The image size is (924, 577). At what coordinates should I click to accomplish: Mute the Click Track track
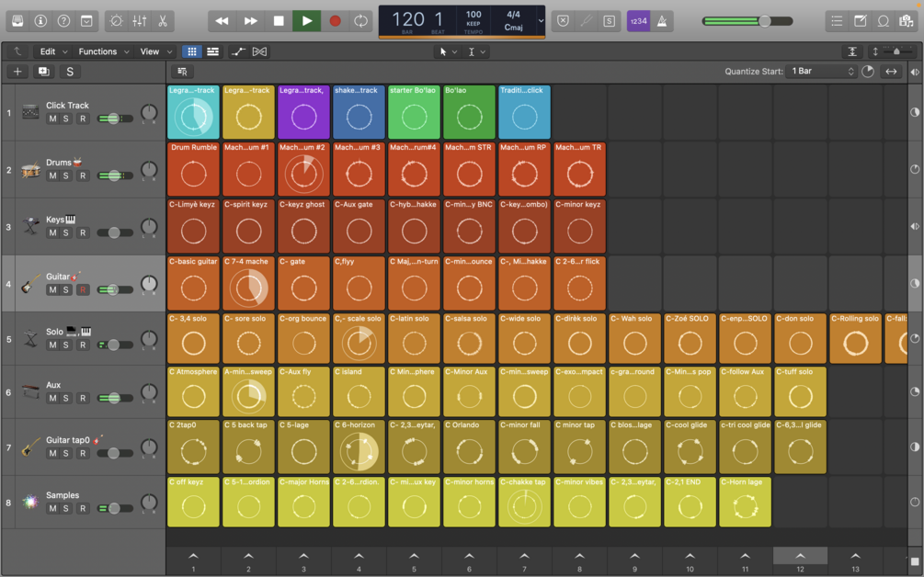(x=53, y=119)
